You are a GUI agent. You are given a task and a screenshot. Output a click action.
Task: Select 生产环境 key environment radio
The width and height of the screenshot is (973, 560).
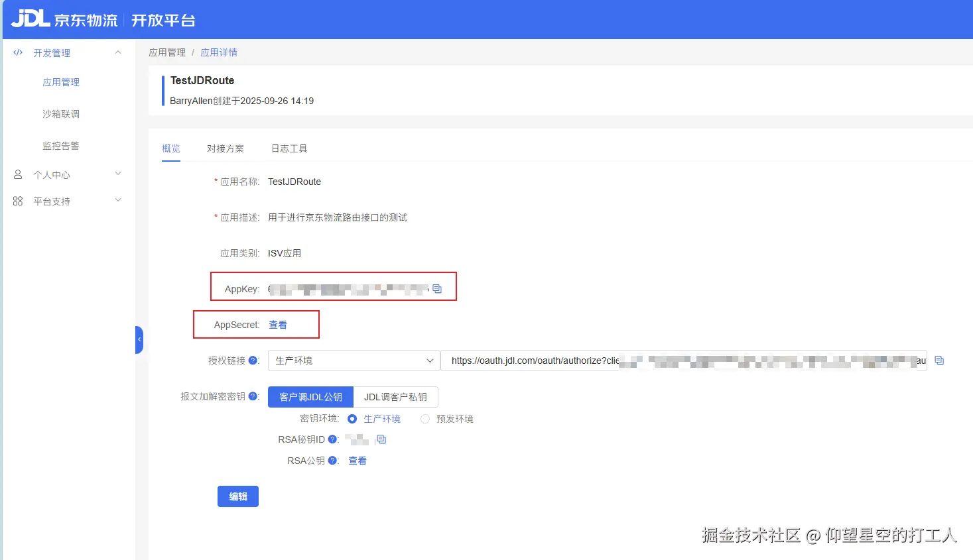click(352, 419)
